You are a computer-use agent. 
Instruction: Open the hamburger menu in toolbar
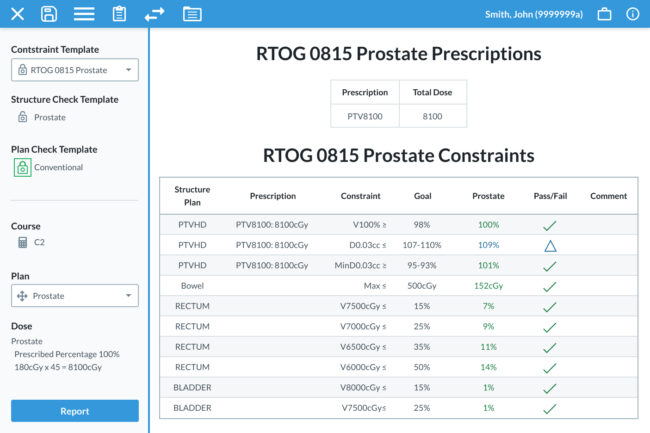(x=84, y=14)
